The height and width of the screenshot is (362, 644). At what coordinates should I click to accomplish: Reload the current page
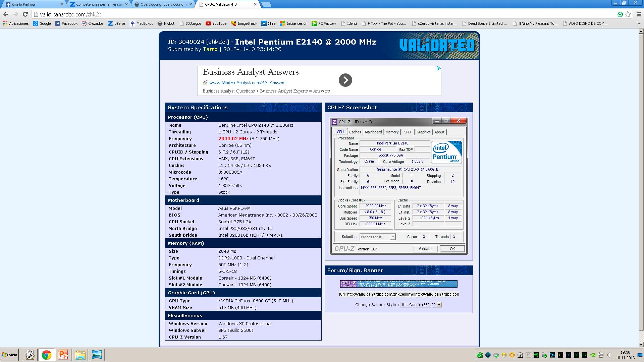[x=25, y=14]
